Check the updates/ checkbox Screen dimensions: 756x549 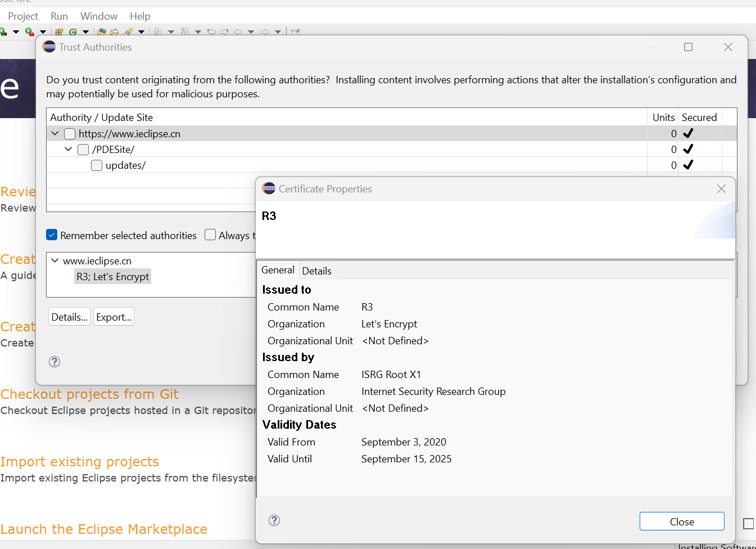point(97,165)
